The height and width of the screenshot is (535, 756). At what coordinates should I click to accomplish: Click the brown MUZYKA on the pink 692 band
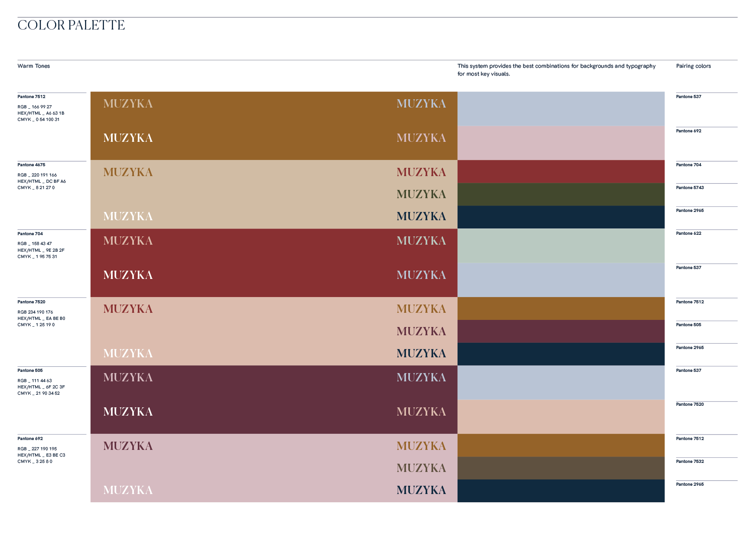(x=421, y=446)
